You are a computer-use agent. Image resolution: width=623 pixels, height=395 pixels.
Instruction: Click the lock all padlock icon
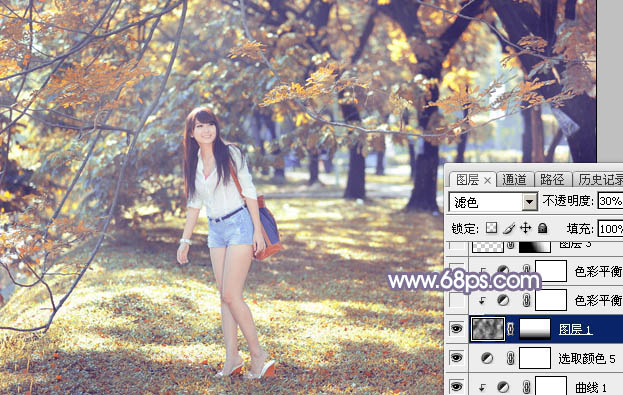(x=542, y=228)
